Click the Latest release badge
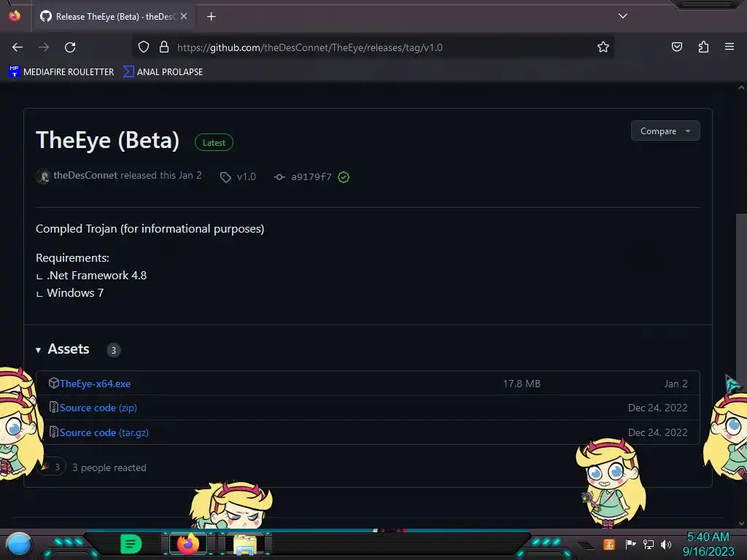747x560 pixels. 214,142
